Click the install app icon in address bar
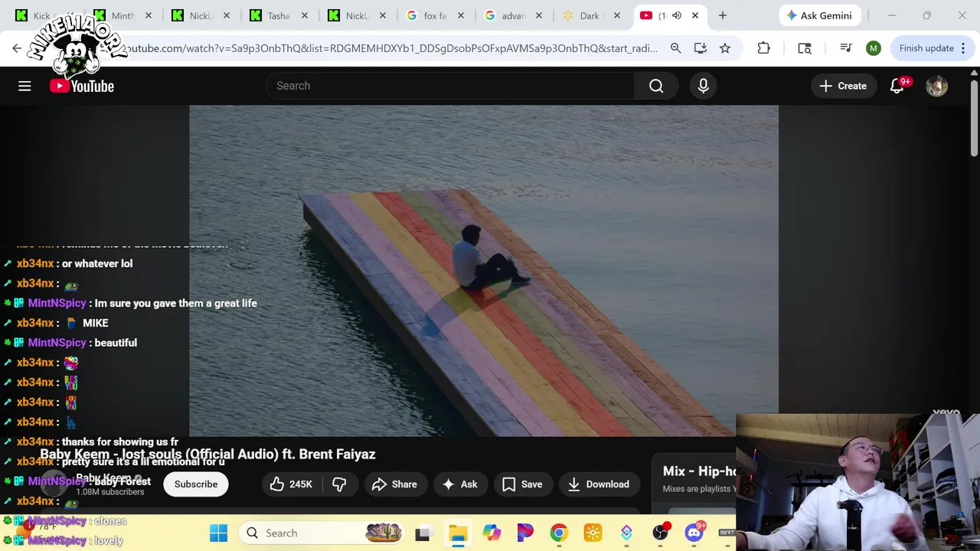The image size is (980, 551). pyautogui.click(x=700, y=48)
